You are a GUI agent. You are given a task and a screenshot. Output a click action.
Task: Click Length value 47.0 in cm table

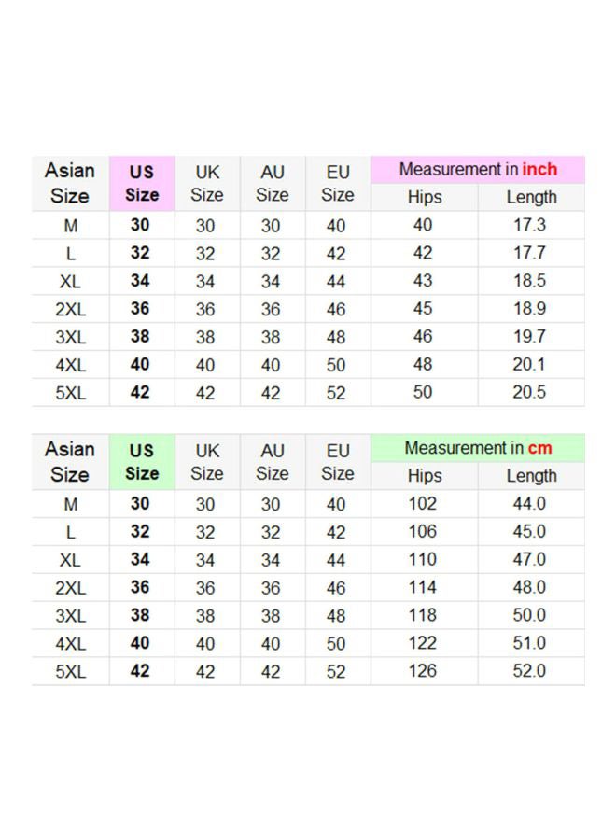pos(530,559)
